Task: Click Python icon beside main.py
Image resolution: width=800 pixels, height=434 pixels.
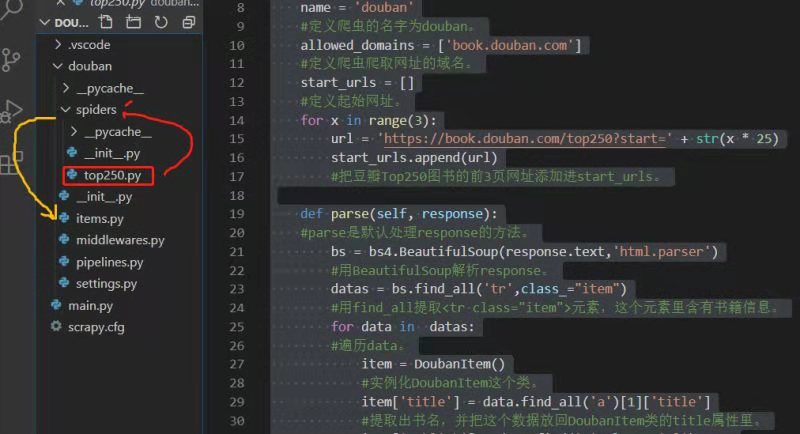Action: tap(56, 304)
